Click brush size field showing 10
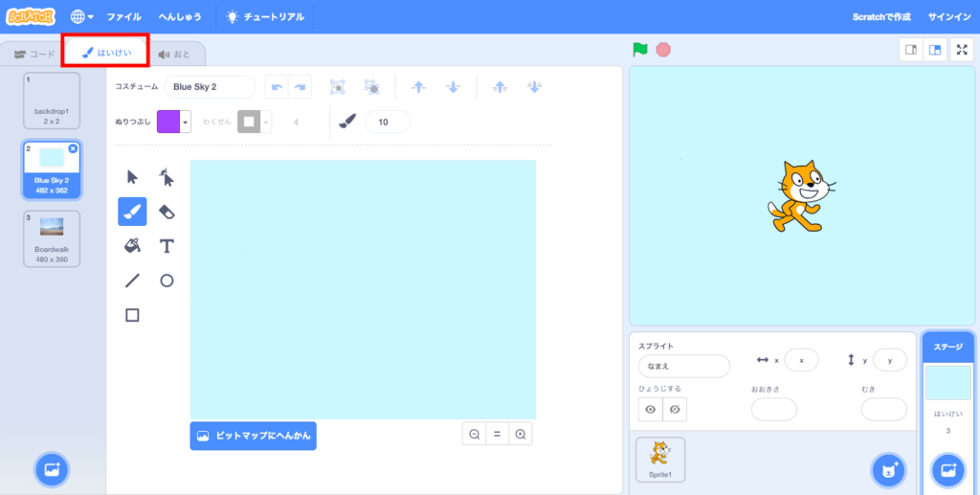 pyautogui.click(x=388, y=122)
